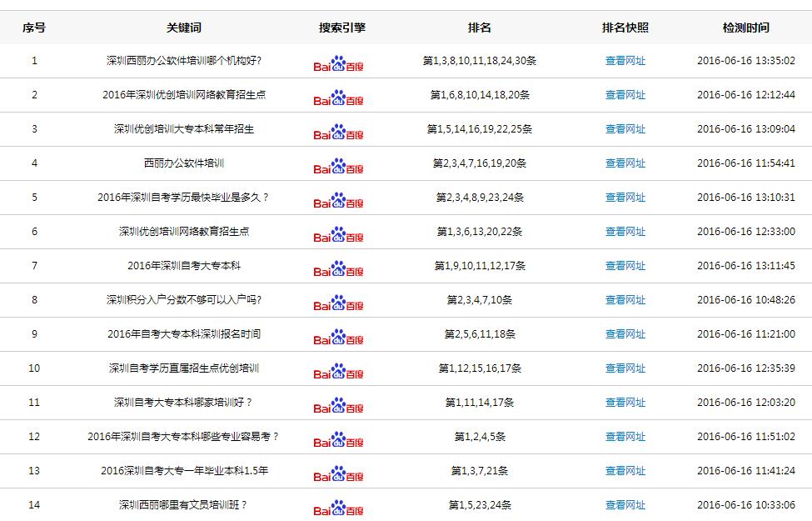Click the 排名快照 column header

(x=625, y=28)
